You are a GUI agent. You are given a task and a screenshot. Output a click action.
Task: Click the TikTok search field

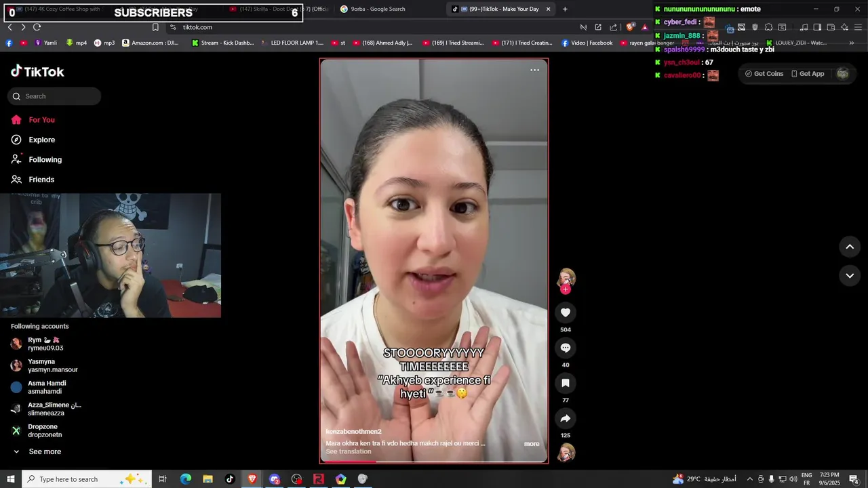54,96
